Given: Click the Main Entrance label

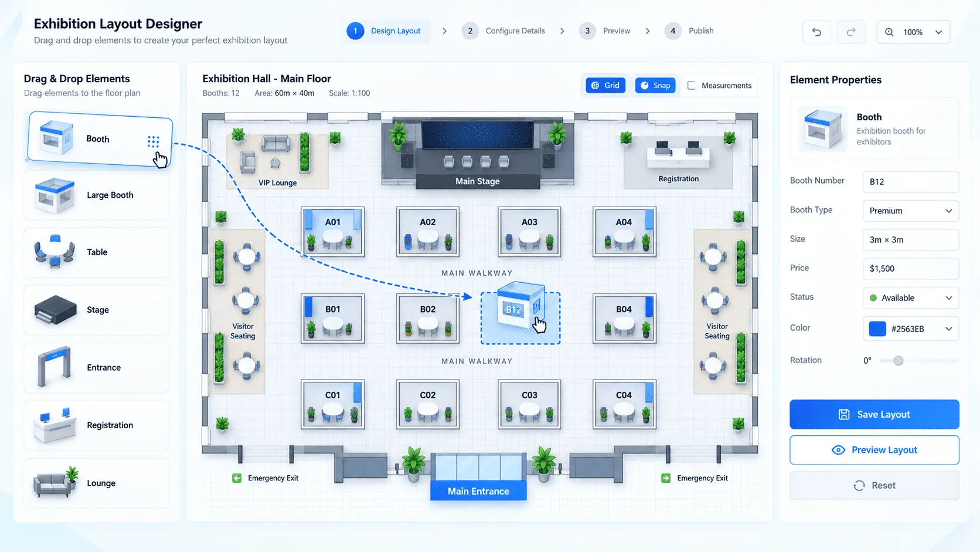Looking at the screenshot, I should click(478, 491).
